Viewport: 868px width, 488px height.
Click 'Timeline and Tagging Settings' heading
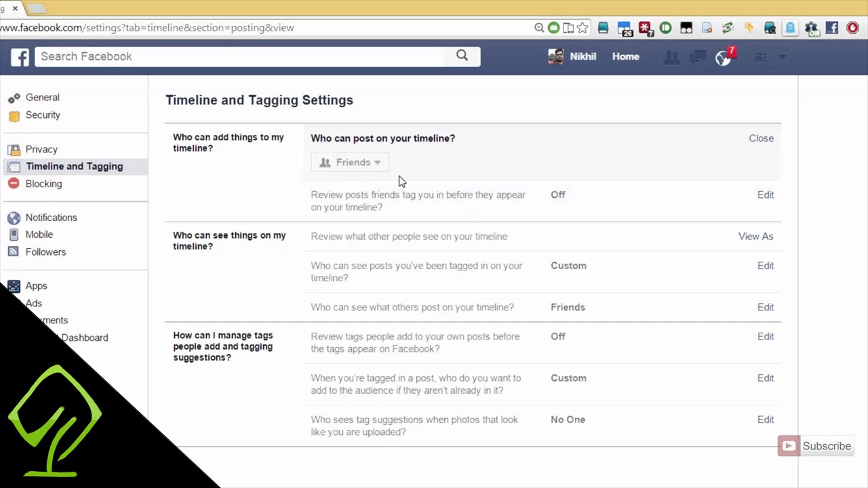tap(259, 100)
